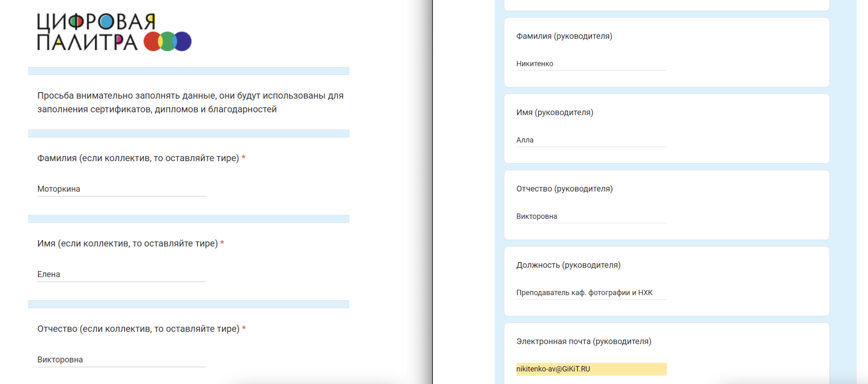Click the Должность (руководителя) field
The height and width of the screenshot is (384, 868).
pyautogui.click(x=591, y=293)
